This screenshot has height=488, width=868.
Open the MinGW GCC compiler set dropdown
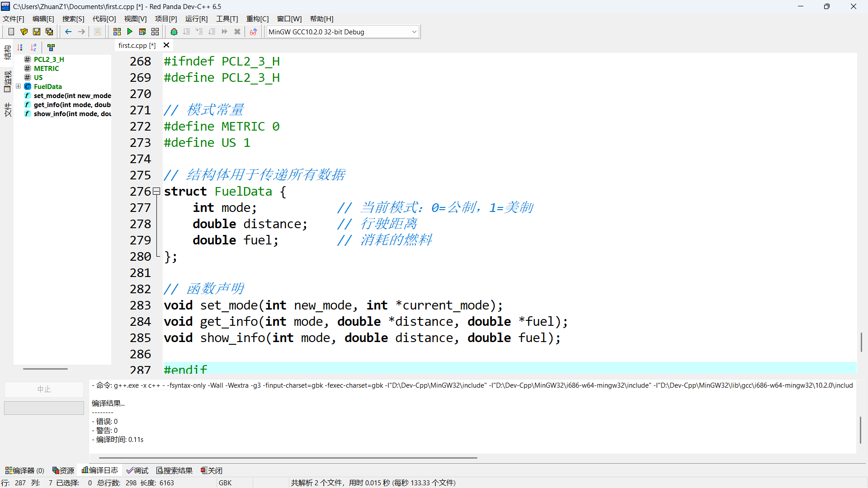pos(414,32)
